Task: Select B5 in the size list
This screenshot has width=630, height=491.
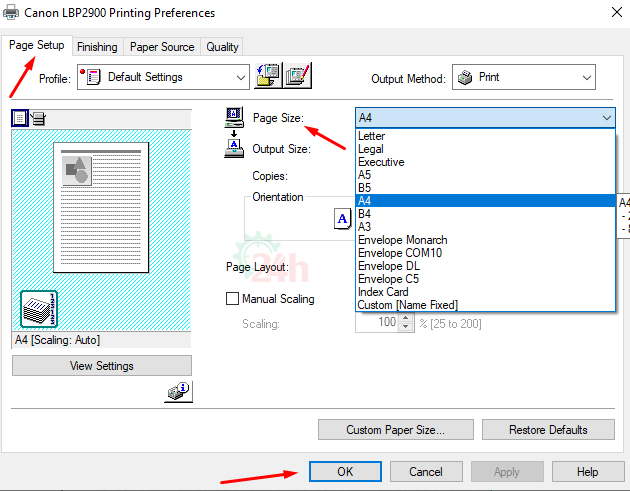Action: point(485,188)
